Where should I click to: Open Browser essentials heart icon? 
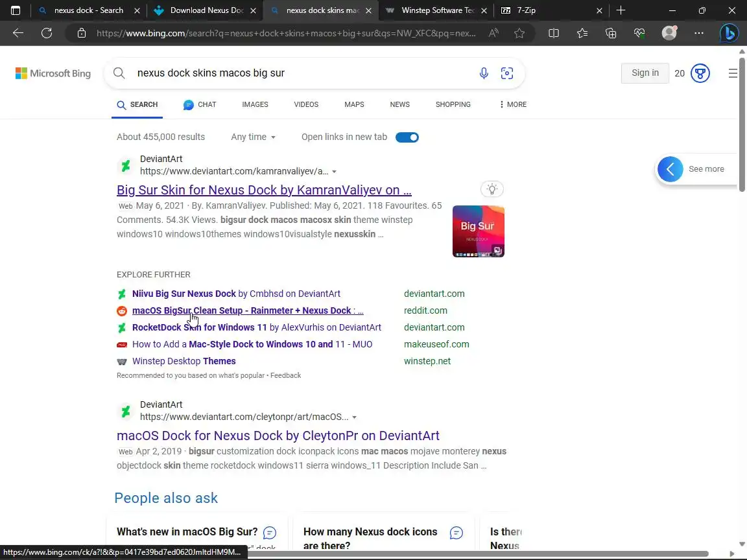639,33
